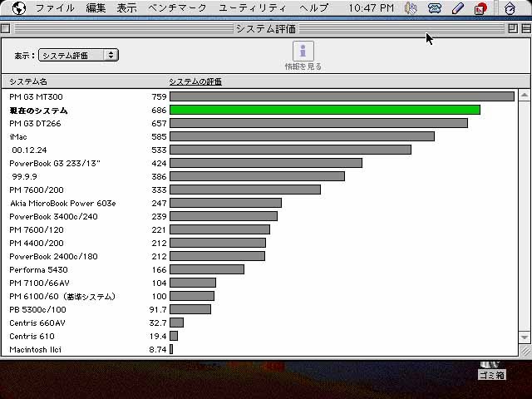Sort by システムの評価 column header
Screen dimensions: 532x399
click(x=195, y=81)
